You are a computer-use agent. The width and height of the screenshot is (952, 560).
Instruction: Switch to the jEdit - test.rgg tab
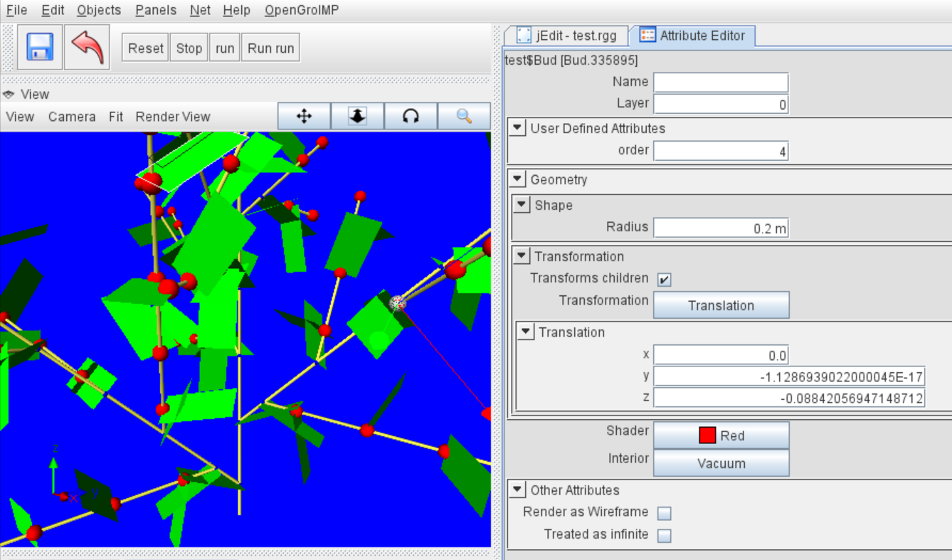572,35
